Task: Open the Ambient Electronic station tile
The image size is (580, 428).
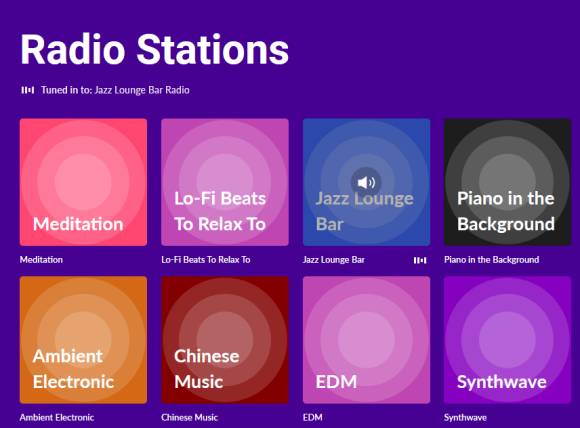Action: pos(83,340)
